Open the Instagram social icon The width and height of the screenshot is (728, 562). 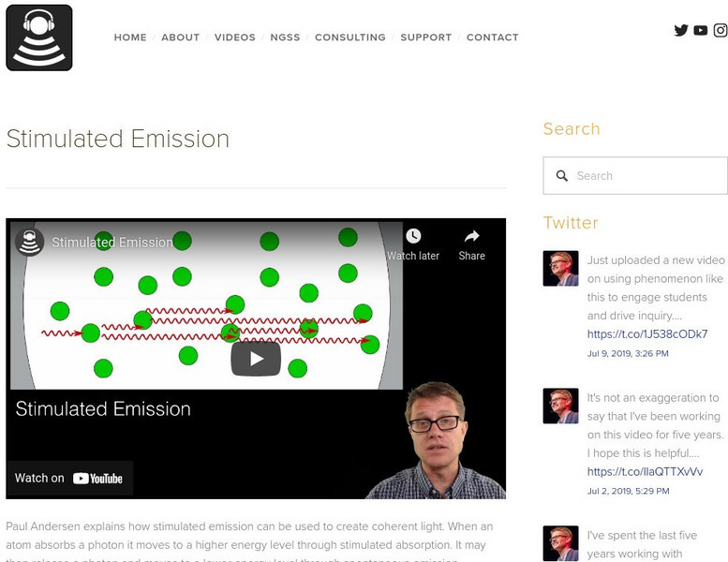[720, 30]
